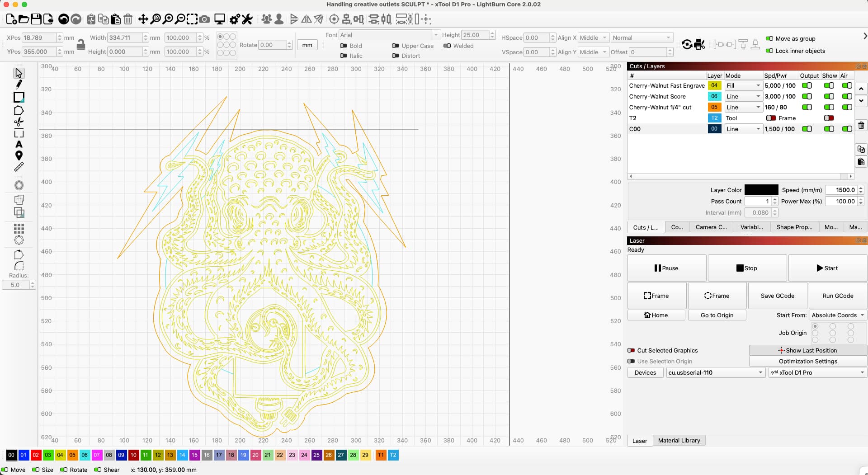Screen dimensions: 868x475
Task: Click the Start button
Action: 827,268
